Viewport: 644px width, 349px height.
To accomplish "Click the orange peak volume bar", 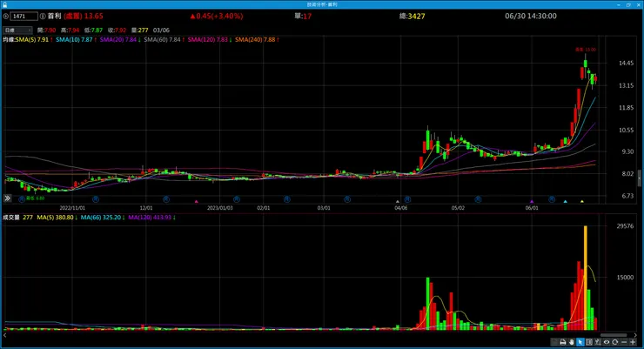I will [586, 278].
